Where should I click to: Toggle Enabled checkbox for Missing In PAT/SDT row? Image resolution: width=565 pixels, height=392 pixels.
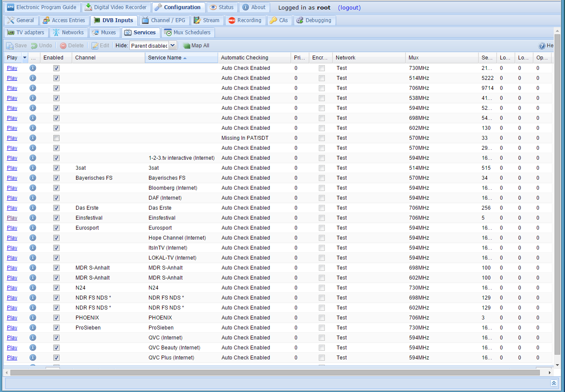56,138
